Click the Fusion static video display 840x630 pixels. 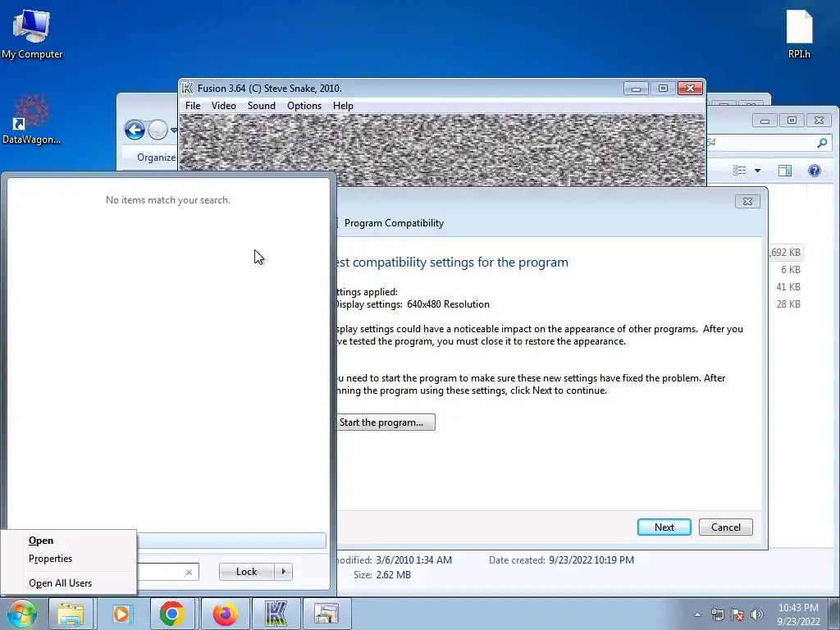pos(442,150)
